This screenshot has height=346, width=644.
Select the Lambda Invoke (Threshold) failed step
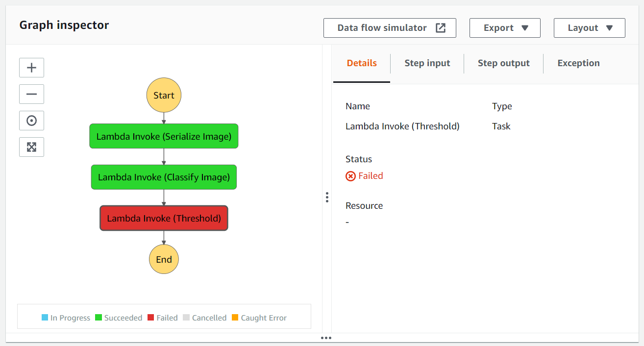point(164,218)
